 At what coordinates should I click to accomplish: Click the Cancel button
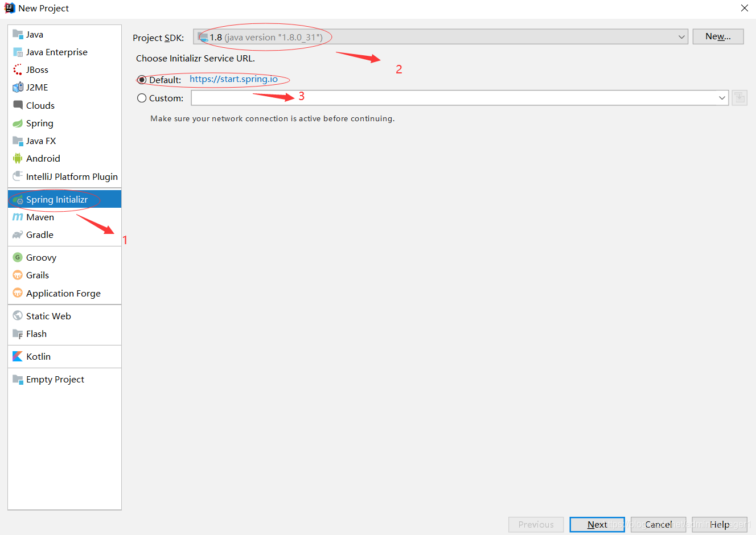pos(658,524)
